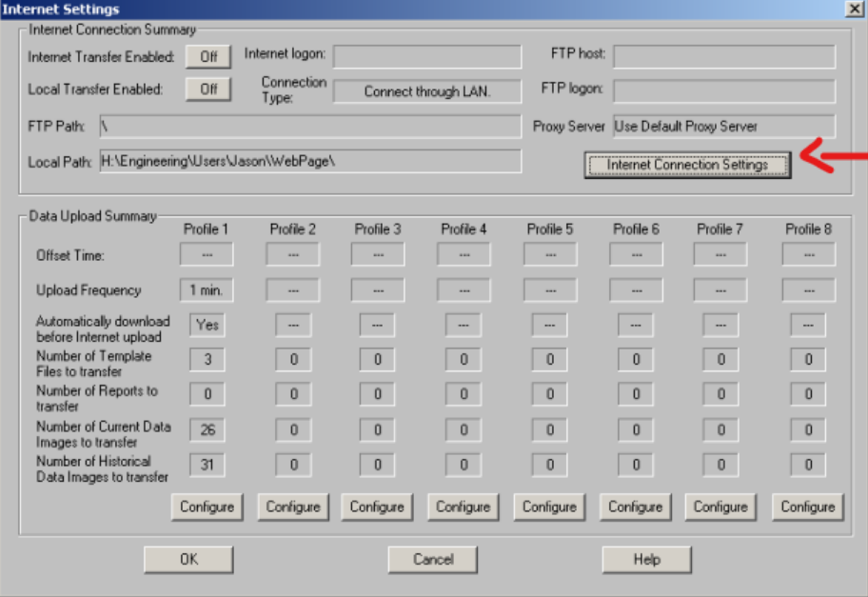This screenshot has width=868, height=597.
Task: Select Connection Type LAN field
Action: tap(427, 91)
